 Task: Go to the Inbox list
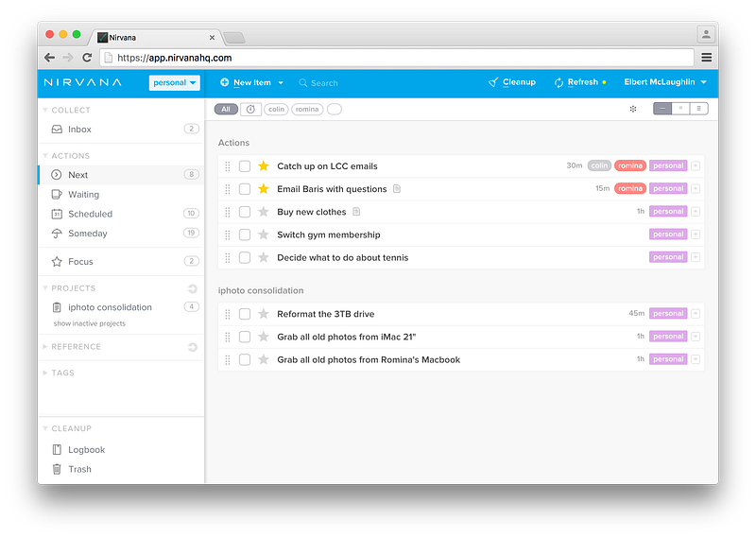tap(79, 130)
